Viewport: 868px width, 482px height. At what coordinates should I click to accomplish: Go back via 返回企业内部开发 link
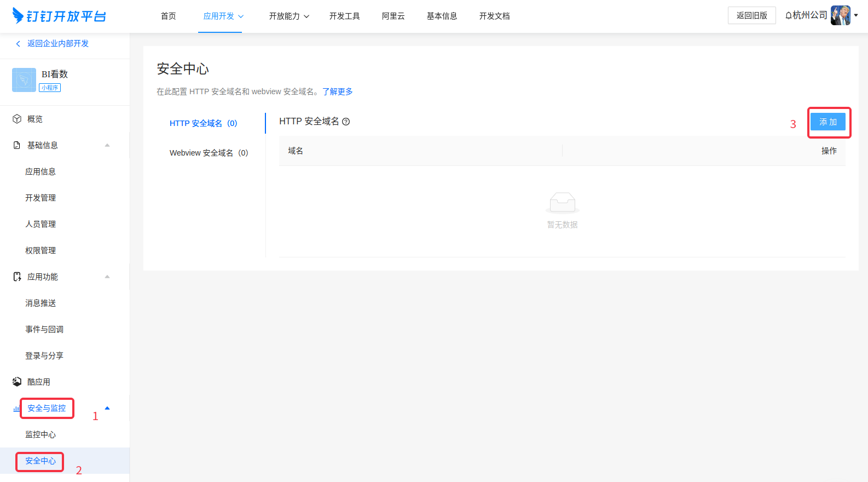pyautogui.click(x=57, y=43)
